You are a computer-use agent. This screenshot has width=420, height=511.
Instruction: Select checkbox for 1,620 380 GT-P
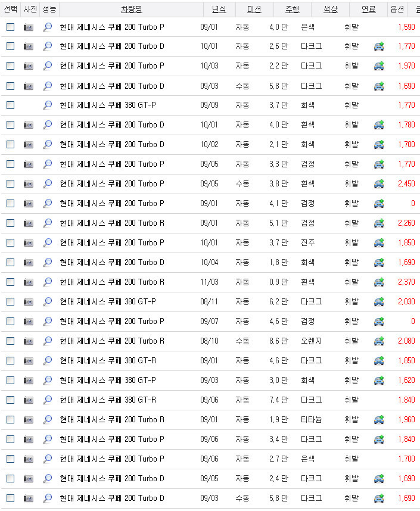coord(11,381)
